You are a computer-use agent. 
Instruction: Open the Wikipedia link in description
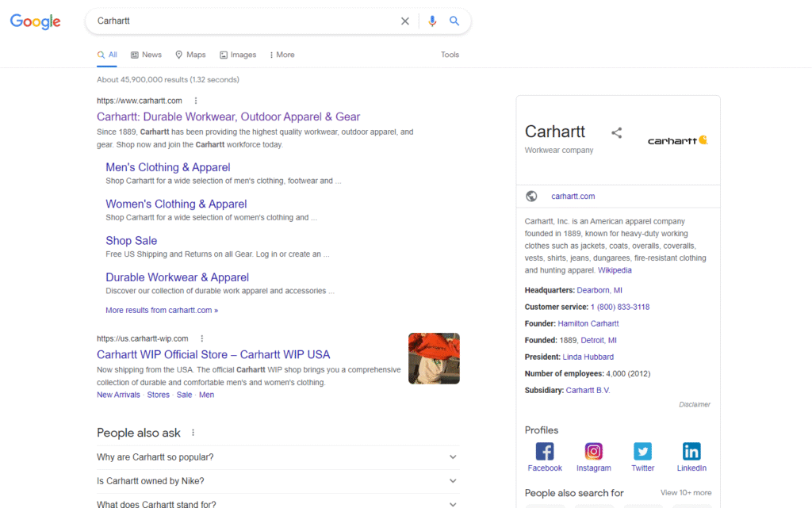click(x=615, y=270)
